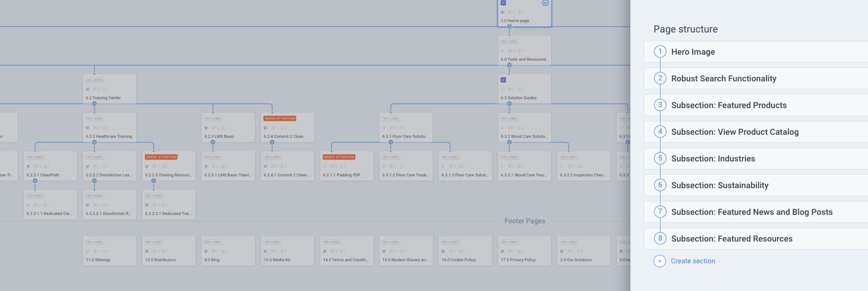The height and width of the screenshot is (291, 868).
Task: Collapse children under 6.2 Training Center
Action: pos(95,104)
